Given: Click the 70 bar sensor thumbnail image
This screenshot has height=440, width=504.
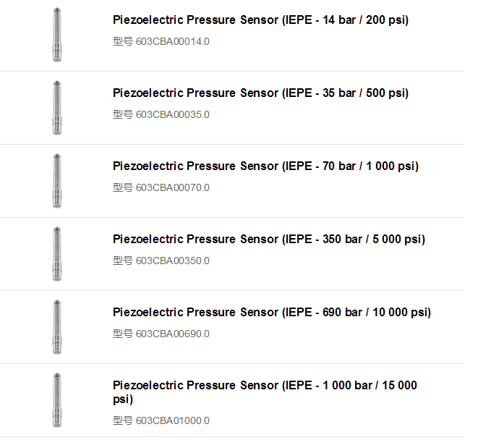Looking at the screenshot, I should coord(57,180).
